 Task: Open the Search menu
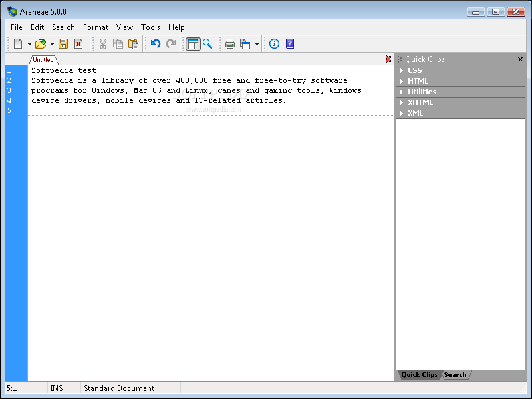[63, 27]
